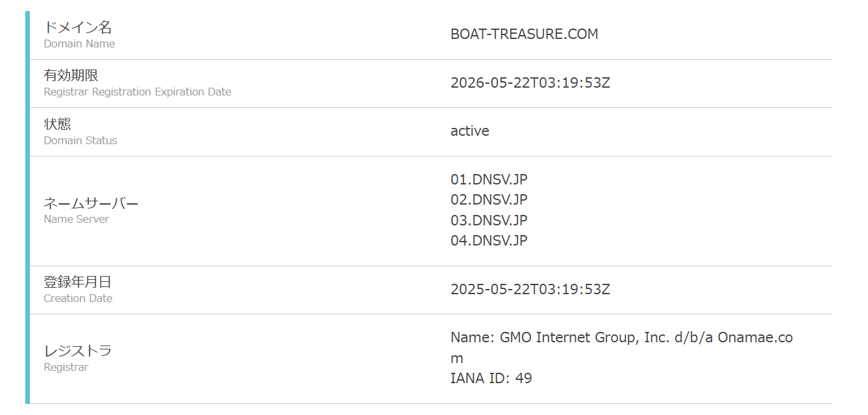
Task: Click the 状態 row label
Action: coord(57,123)
